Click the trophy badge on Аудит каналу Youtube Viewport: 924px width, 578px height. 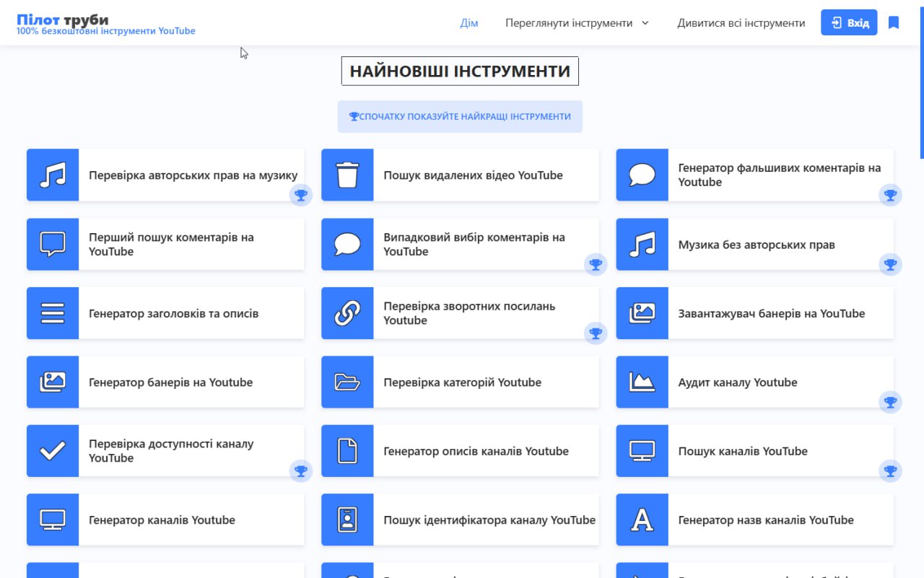[x=890, y=402]
